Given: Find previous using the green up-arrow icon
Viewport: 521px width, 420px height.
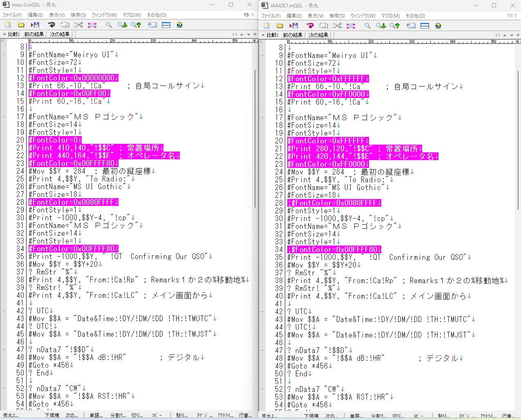Looking at the screenshot, I should coord(135,25).
